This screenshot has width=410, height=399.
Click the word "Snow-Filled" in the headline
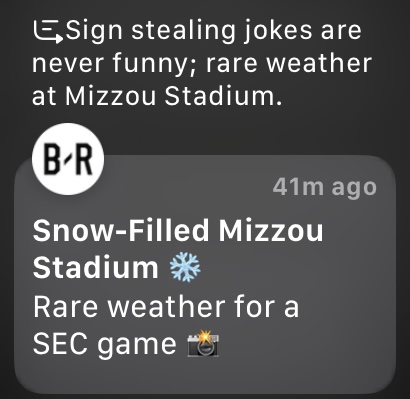tap(121, 231)
